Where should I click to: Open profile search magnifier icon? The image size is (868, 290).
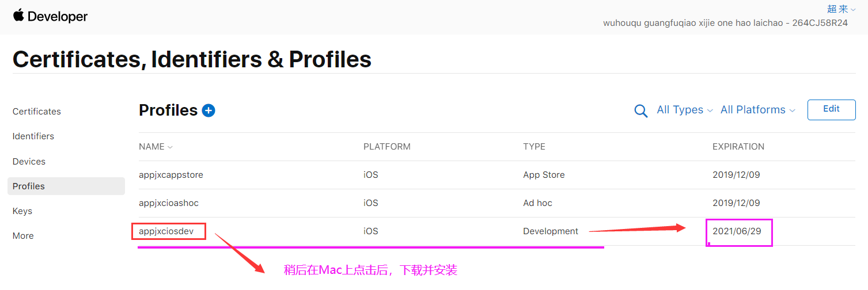click(640, 110)
